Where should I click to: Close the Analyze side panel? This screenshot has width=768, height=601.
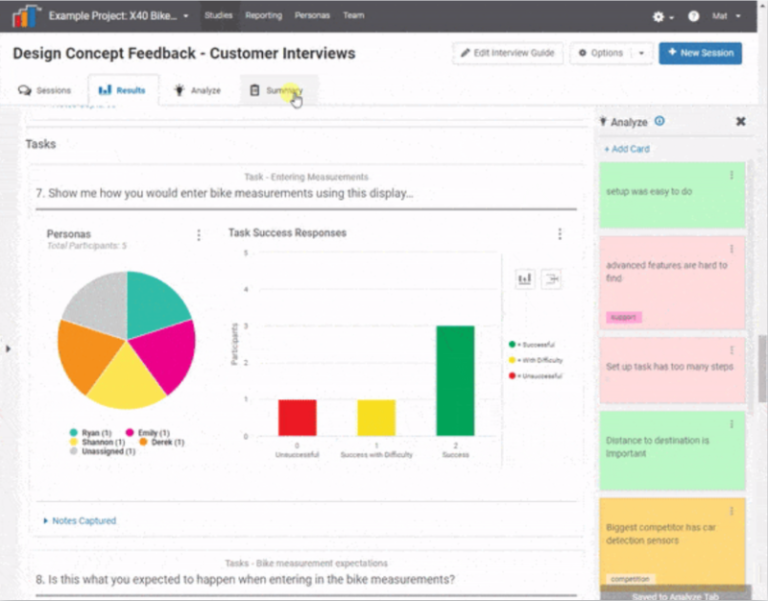[741, 121]
